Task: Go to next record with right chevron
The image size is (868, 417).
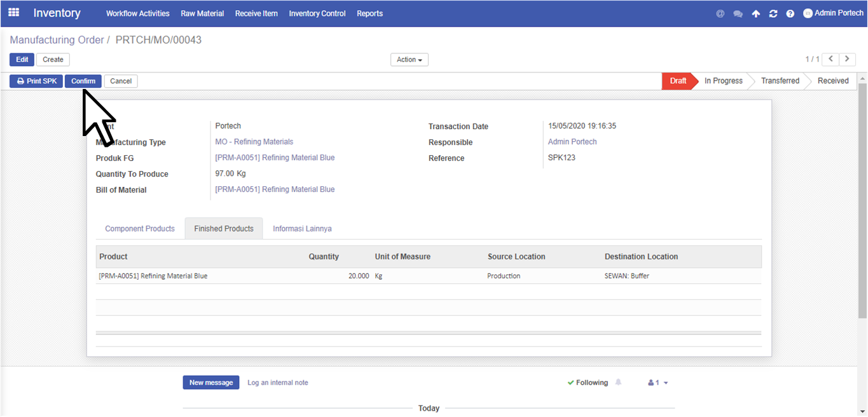Action: [847, 59]
